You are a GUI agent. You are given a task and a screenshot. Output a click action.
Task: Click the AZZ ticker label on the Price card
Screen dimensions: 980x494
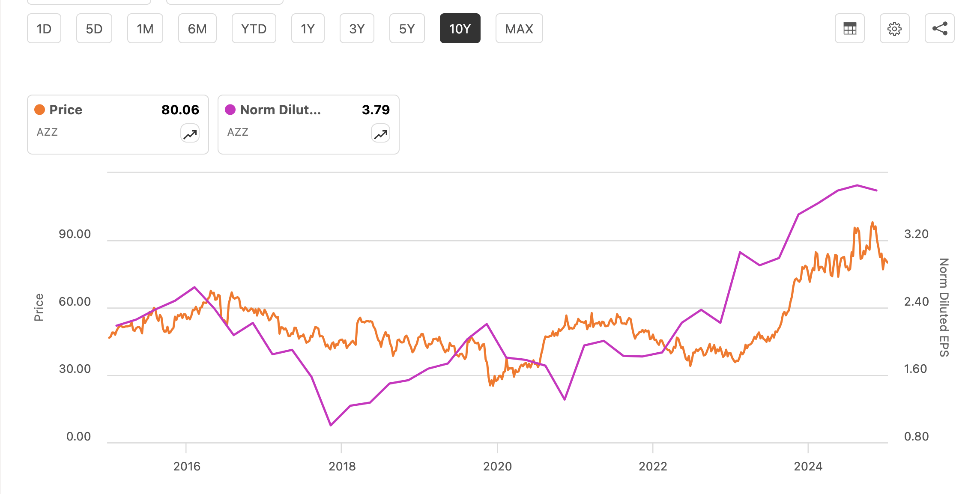coord(48,132)
